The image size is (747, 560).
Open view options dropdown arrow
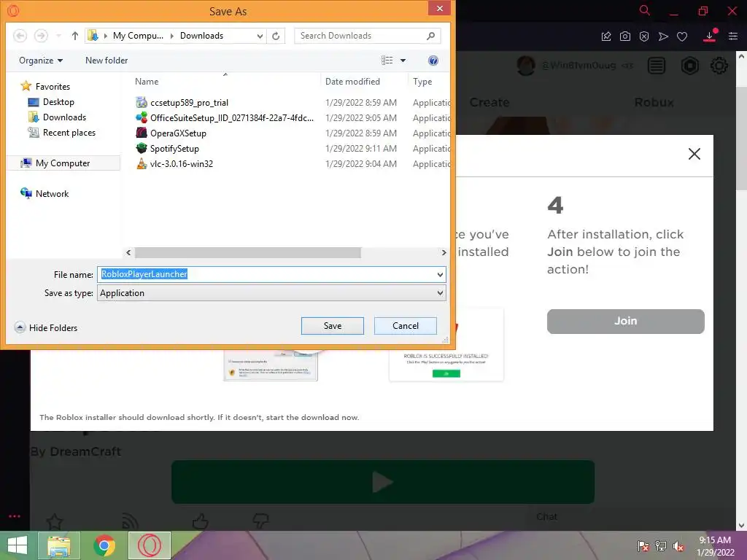click(403, 61)
